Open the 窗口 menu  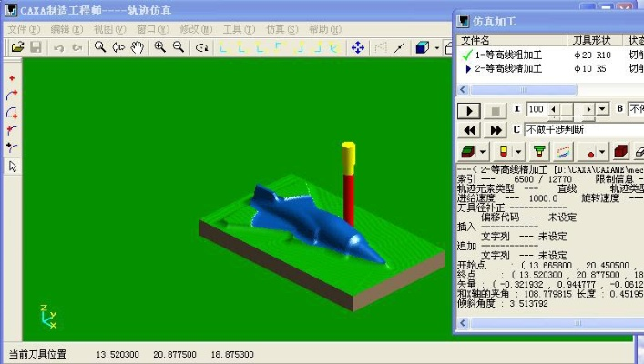tap(153, 29)
